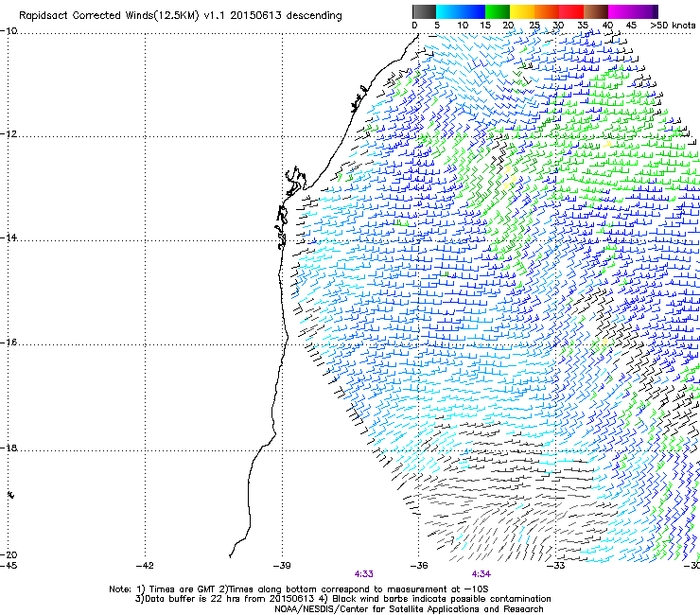Click the longitude axis label '-39'

point(282,566)
